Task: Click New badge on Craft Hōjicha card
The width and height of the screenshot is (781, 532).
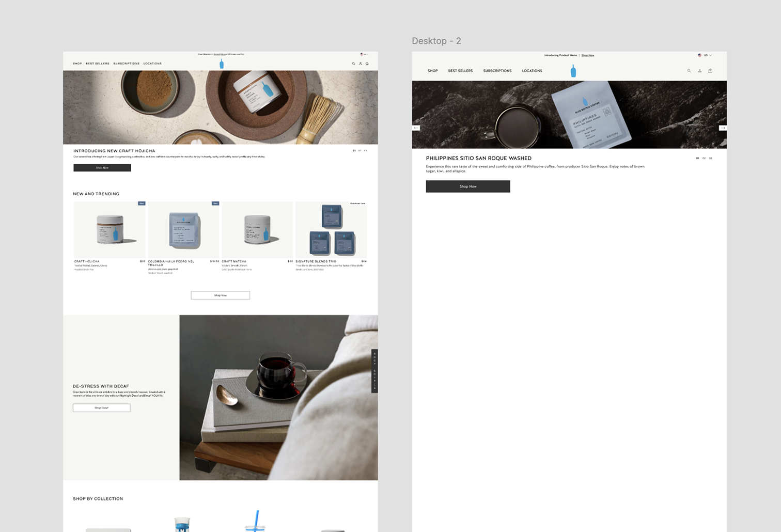Action: coord(142,204)
